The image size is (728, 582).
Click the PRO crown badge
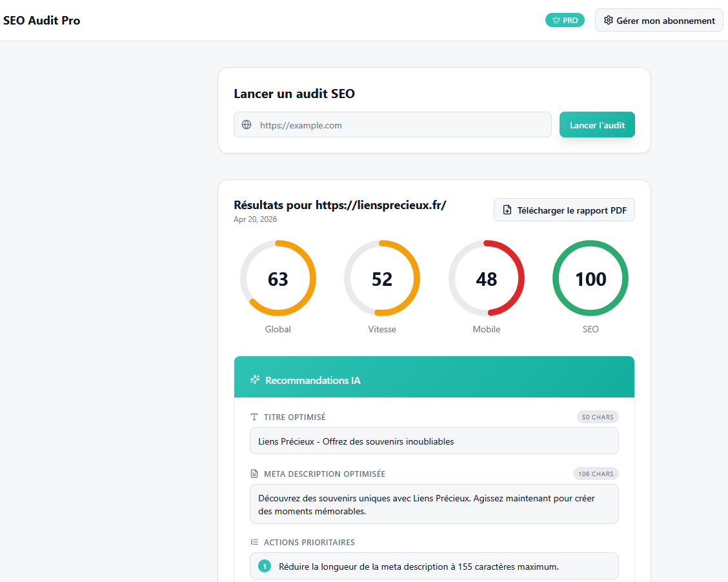coord(565,21)
